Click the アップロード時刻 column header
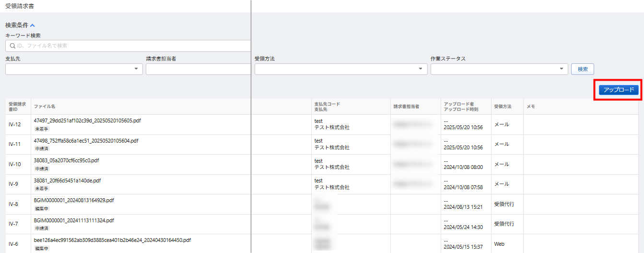 coord(460,109)
